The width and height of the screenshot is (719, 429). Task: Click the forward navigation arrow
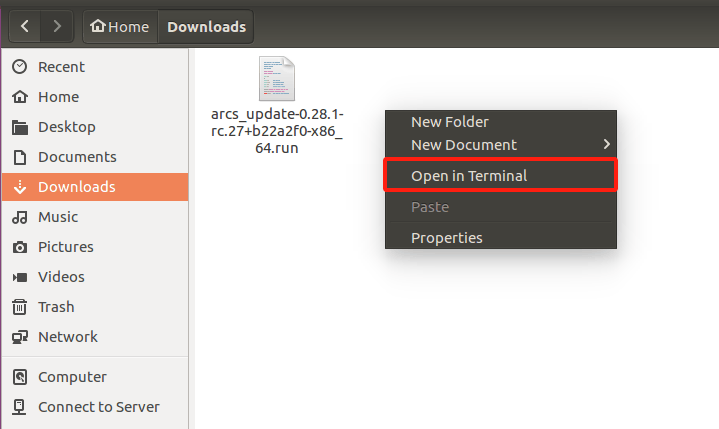coord(57,27)
